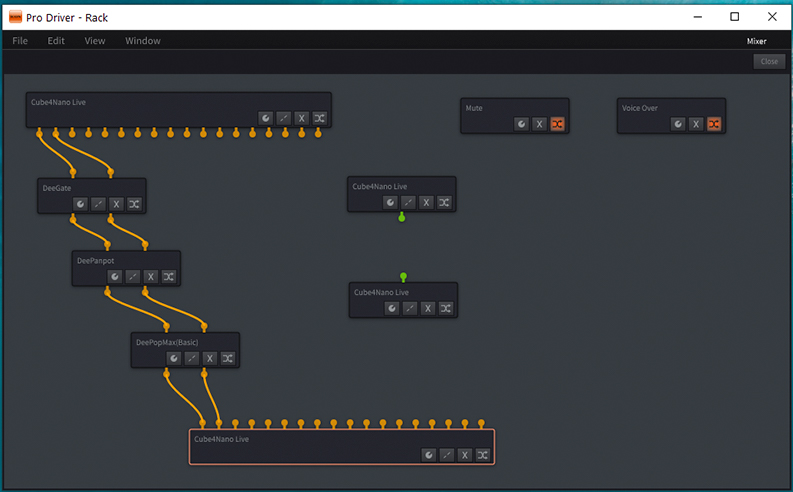Maximize the Pro Driver - Rack window
The width and height of the screenshot is (793, 492).
click(x=735, y=17)
